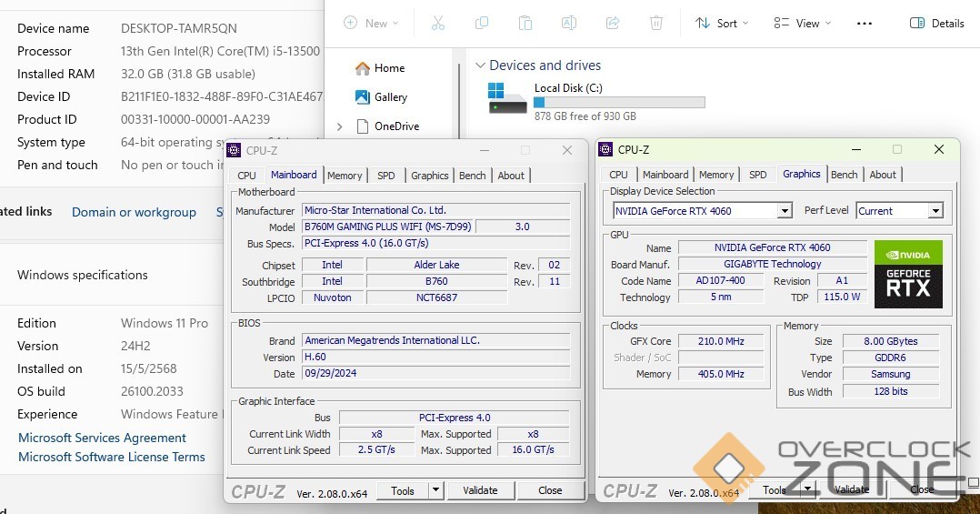The height and width of the screenshot is (514, 980).
Task: Click the 878 GB free of 930 GB text
Action: click(585, 116)
